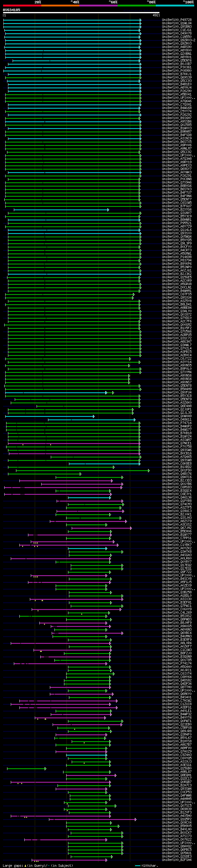Image resolution: width=197 pixels, height=868 pixels.
Task: Click the green alignment bar in A7Q646 row
Action: pyautogui.click(x=73, y=101)
